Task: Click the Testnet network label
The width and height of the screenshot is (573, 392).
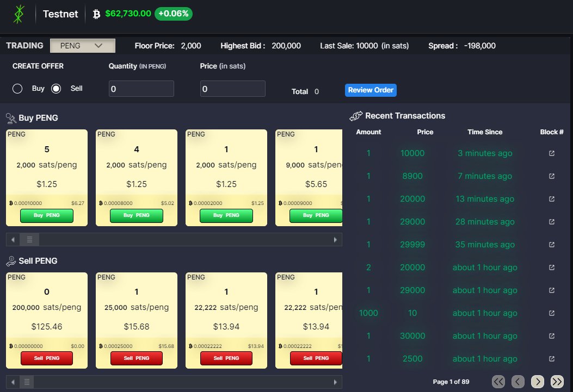Action: coord(60,14)
